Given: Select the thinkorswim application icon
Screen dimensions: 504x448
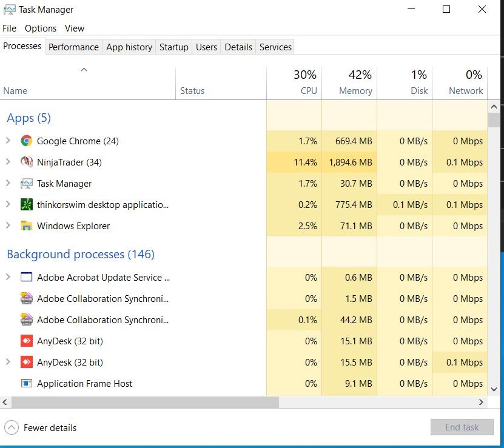Looking at the screenshot, I should 26,205.
